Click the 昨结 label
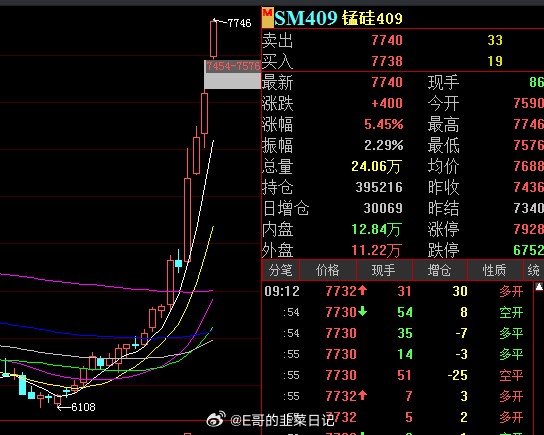The image size is (544, 435). 443,208
